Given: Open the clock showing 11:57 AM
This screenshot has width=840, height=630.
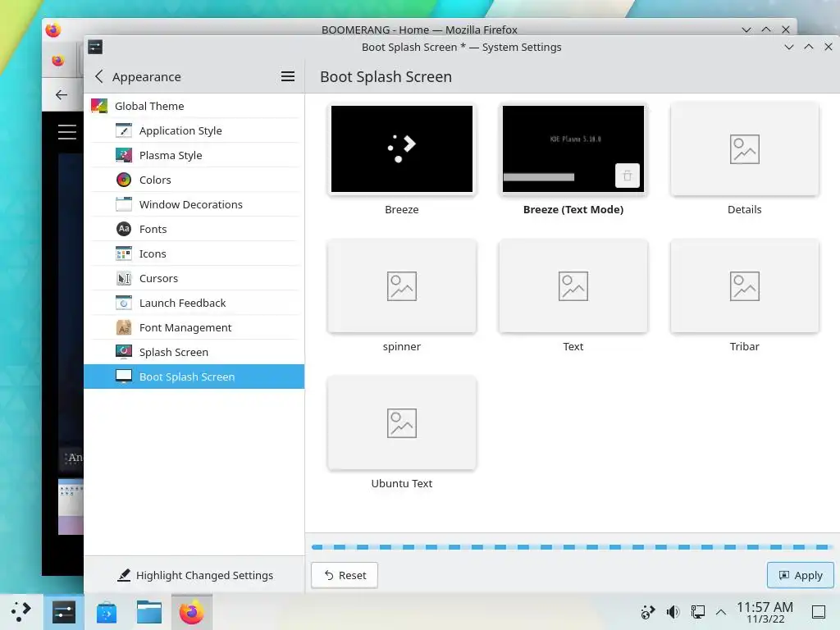Looking at the screenshot, I should click(765, 612).
